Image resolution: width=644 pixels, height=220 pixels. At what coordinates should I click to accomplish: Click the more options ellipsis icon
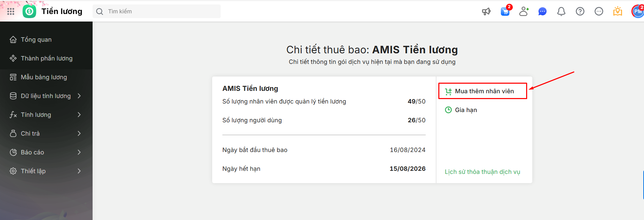coord(599,11)
